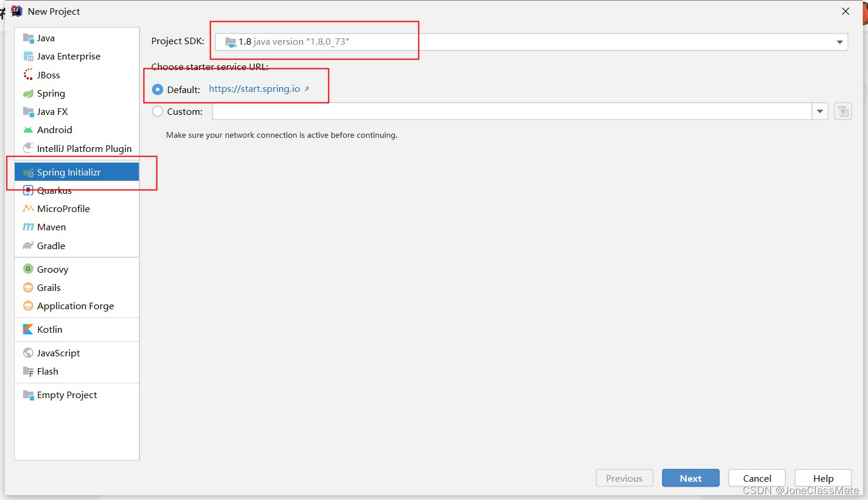Pick the JavaScript list entry
Image resolution: width=868 pixels, height=500 pixels.
77,353
